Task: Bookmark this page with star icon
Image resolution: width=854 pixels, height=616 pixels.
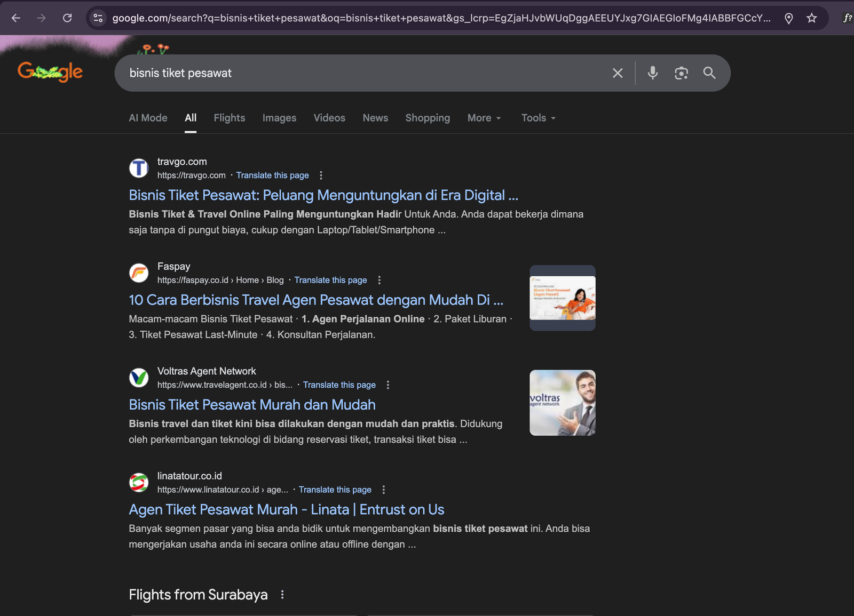Action: click(811, 18)
